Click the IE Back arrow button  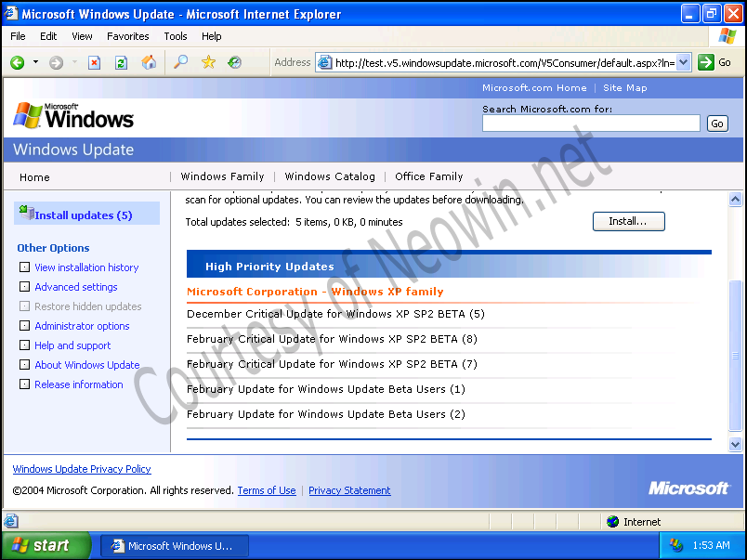(18, 62)
